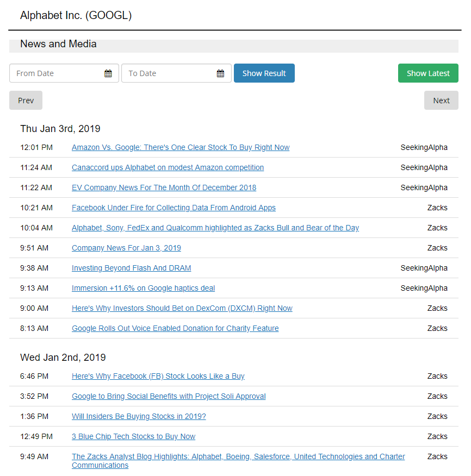Type in the From Date field
The height and width of the screenshot is (476, 471).
click(x=57, y=73)
